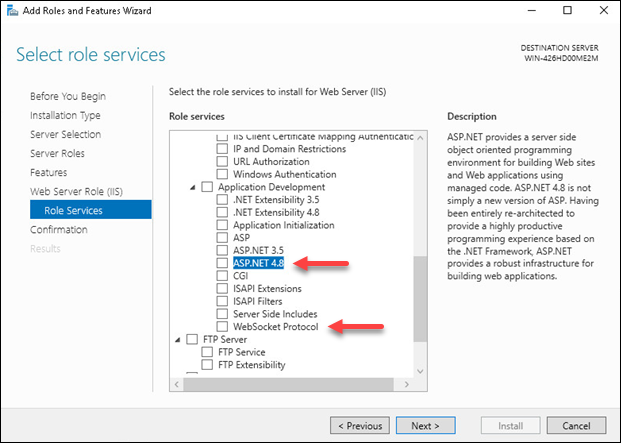Check the FTP Service checkbox

click(208, 352)
